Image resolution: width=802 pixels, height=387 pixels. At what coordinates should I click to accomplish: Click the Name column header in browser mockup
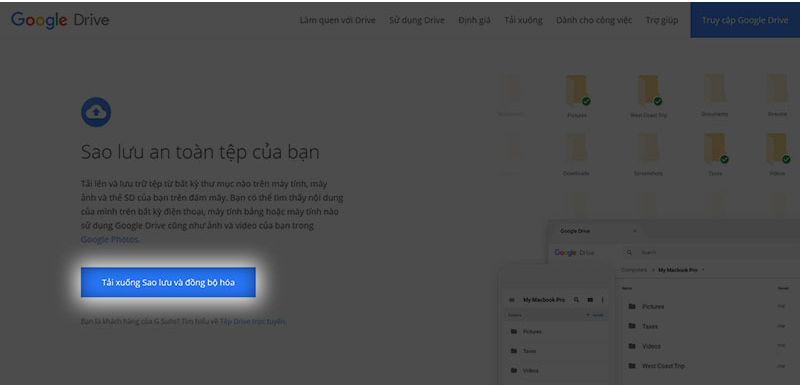(x=627, y=288)
